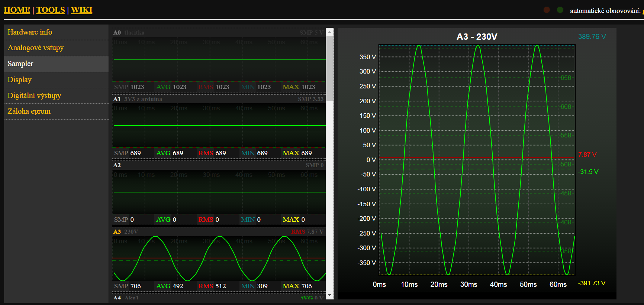Click the channel list scrollbar thumb
Image resolution: width=644 pixels, height=305 pixels.
[329, 67]
